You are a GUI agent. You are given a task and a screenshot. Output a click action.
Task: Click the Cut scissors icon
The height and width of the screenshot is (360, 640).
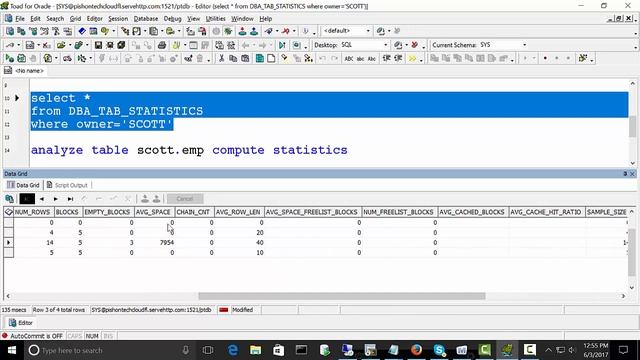pyautogui.click(x=221, y=58)
